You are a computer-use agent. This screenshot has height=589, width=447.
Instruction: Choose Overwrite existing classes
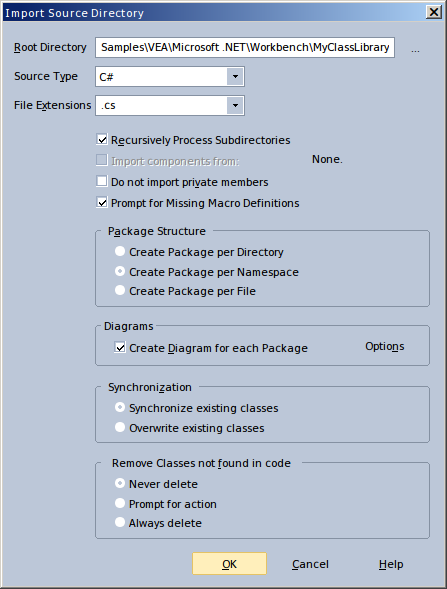pyautogui.click(x=120, y=427)
